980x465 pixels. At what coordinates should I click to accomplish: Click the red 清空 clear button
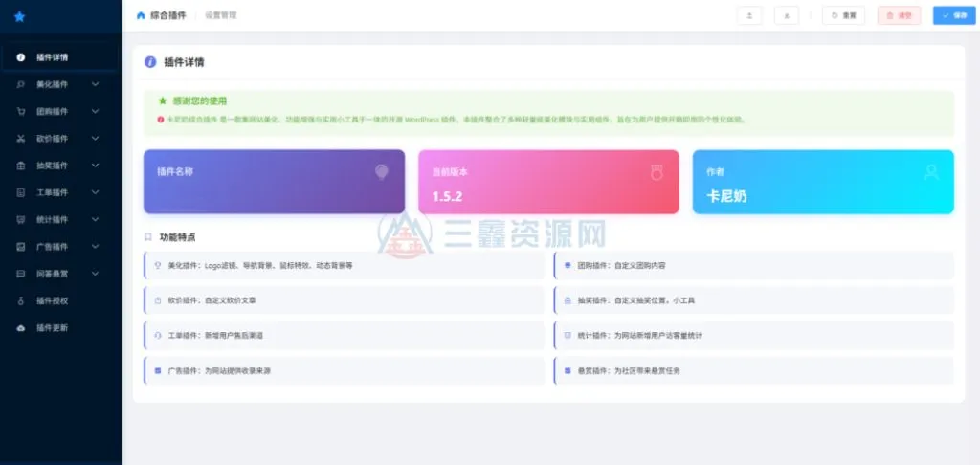[899, 15]
